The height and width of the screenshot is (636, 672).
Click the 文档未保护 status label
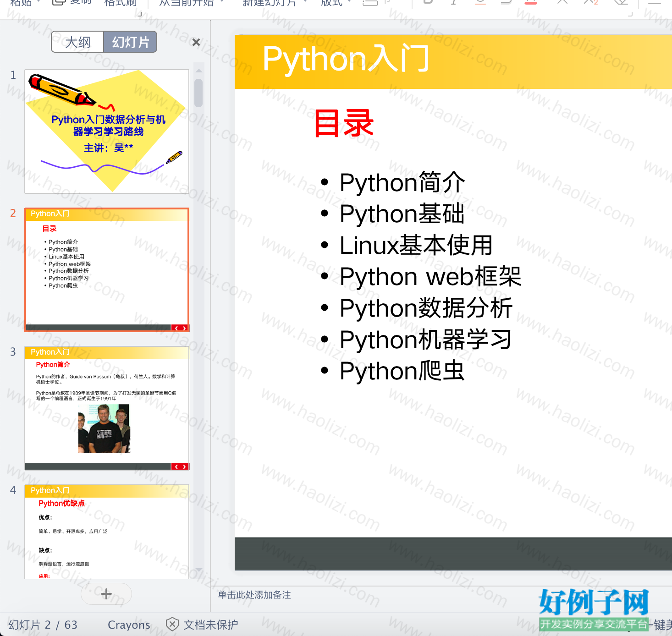click(211, 625)
